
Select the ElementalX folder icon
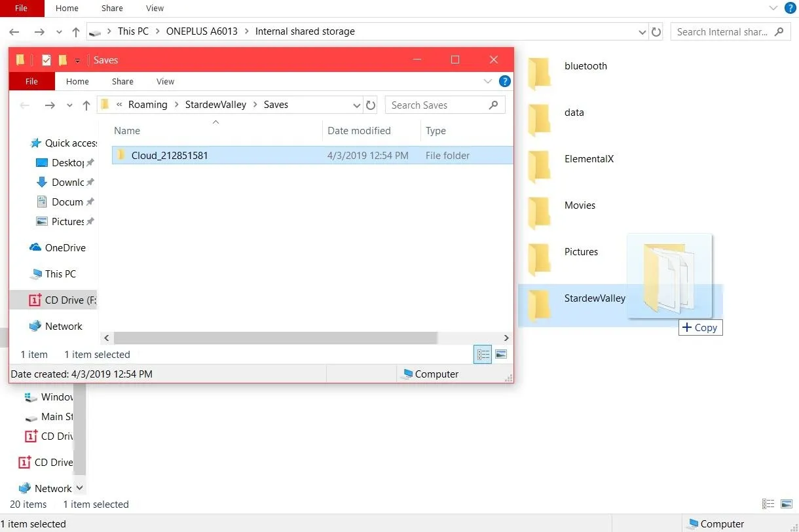540,166
